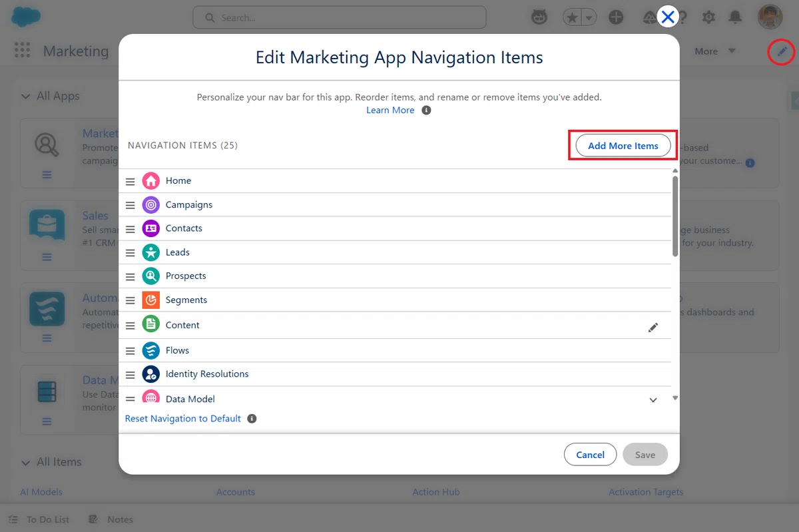Select the Prospects row label
Image resolution: width=799 pixels, height=532 pixels.
186,276
